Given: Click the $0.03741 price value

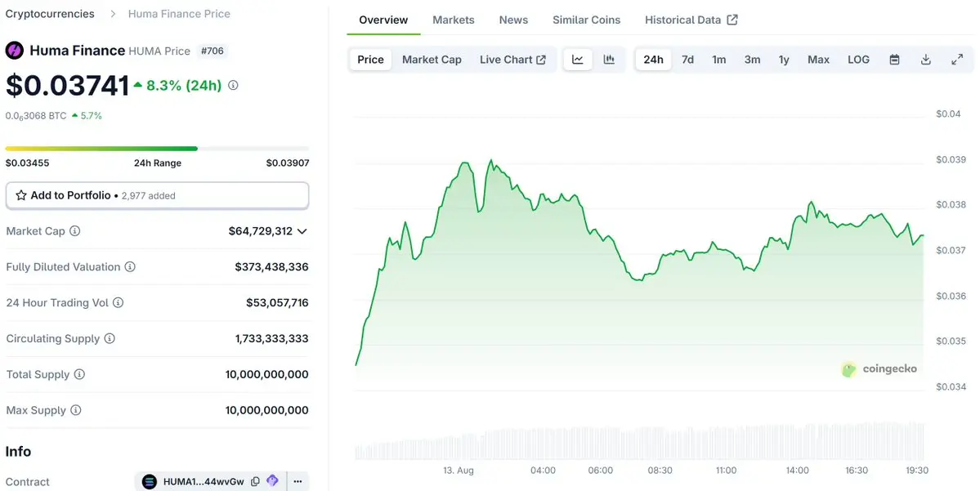Looking at the screenshot, I should (x=68, y=86).
